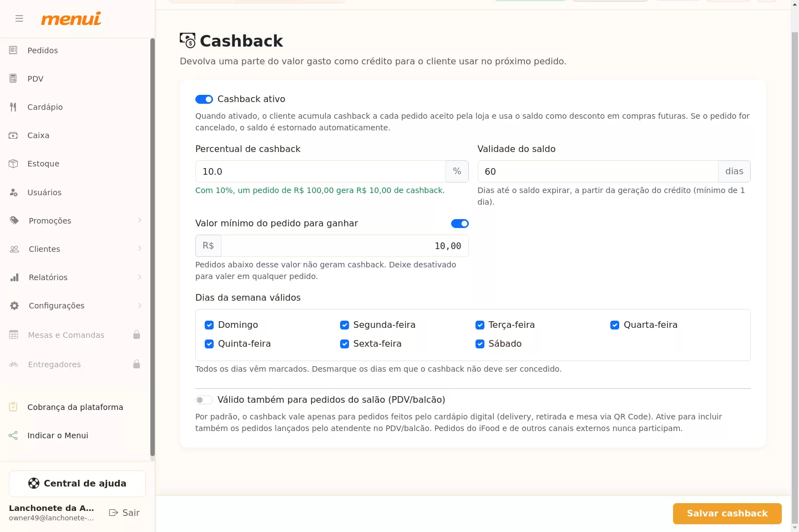
Task: Click the page scrollbar down arrow
Action: tap(795, 528)
